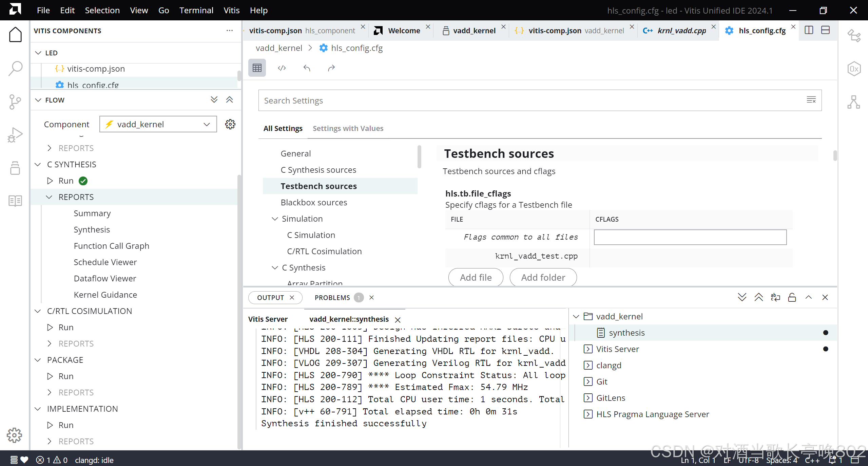Click the Add file button

(476, 277)
